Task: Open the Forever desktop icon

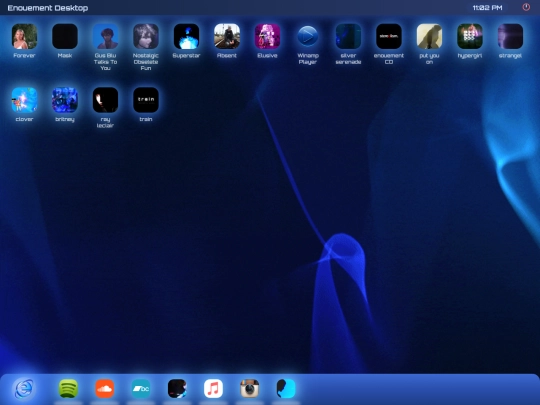Action: click(x=24, y=36)
